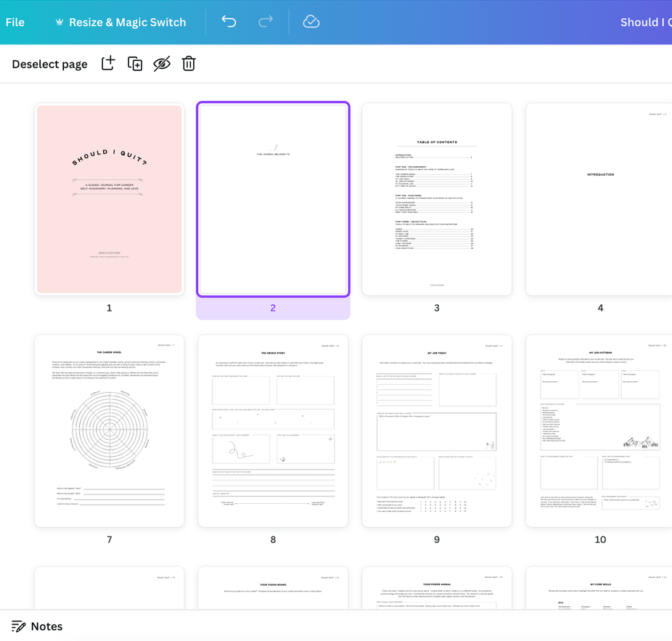Image resolution: width=672 pixels, height=641 pixels.
Task: Open Resize & Magic Switch
Action: point(127,22)
